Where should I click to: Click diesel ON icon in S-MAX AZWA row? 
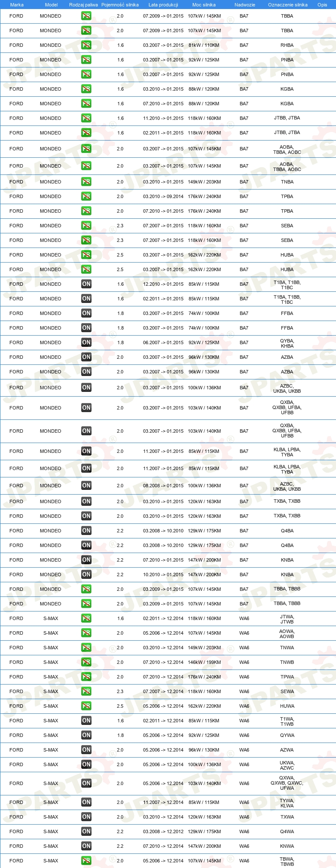pyautogui.click(x=86, y=750)
